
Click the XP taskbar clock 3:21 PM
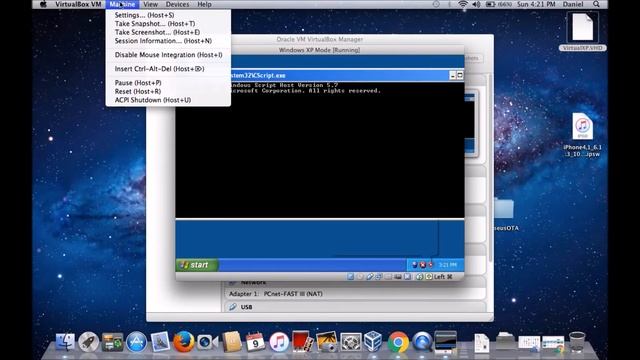[x=448, y=265]
